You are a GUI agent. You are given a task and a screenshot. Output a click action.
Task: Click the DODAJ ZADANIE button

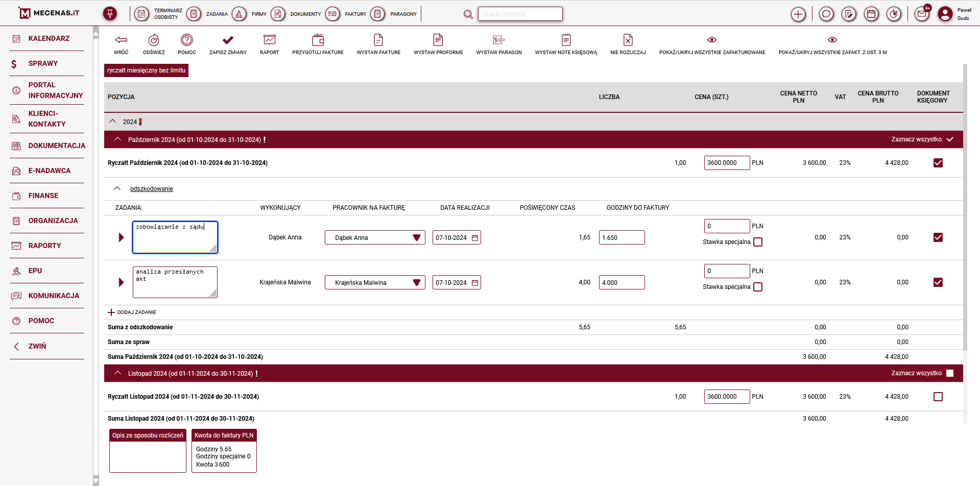(x=132, y=312)
